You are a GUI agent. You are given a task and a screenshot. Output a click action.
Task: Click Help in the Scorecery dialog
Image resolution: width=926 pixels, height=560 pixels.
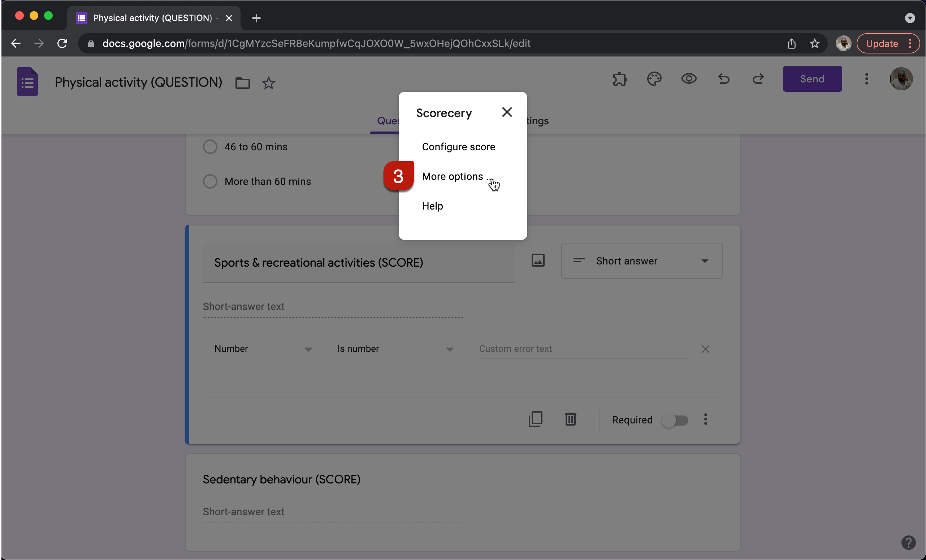[432, 206]
